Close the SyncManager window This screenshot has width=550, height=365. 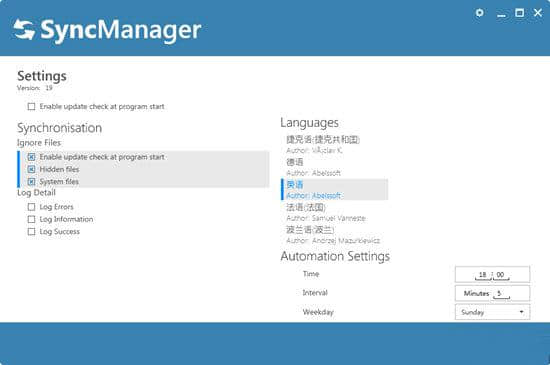click(538, 13)
